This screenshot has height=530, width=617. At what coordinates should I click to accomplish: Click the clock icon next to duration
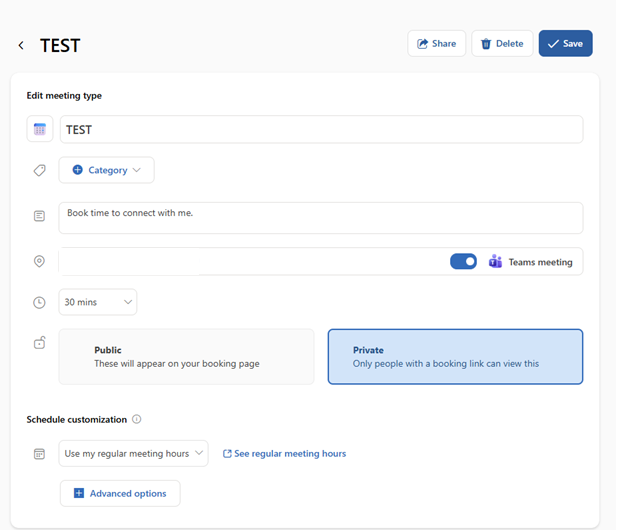(x=39, y=302)
